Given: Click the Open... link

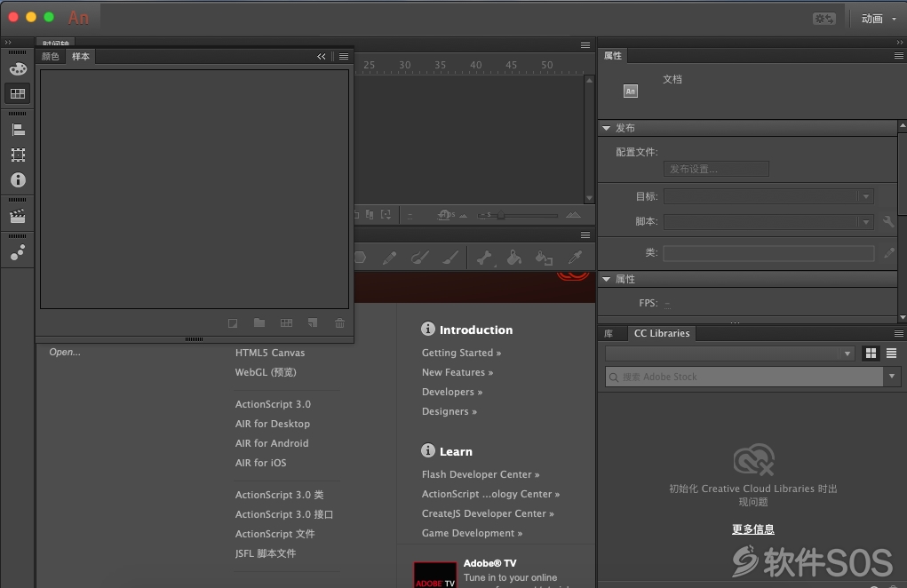Looking at the screenshot, I should click(65, 352).
